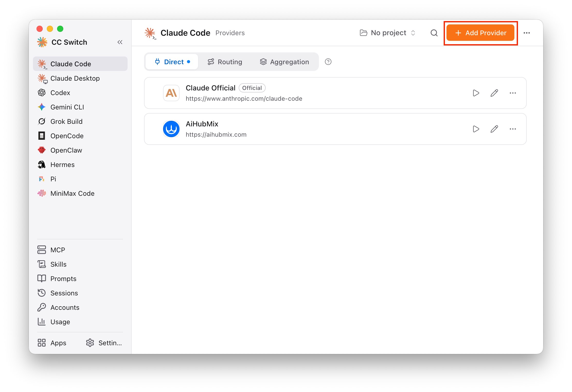Open OpenClaw in the sidebar
Screen dimensions: 572x392
[x=80, y=150]
